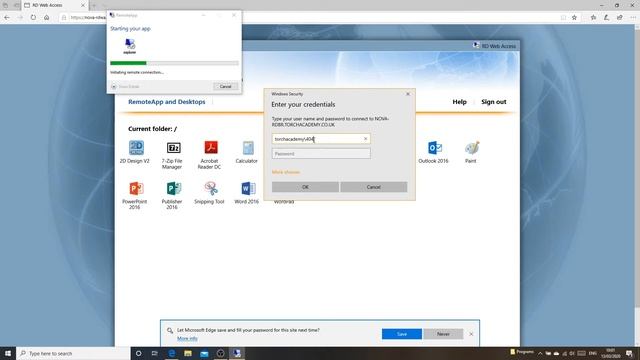Click the browser back arrow
The image size is (640, 360).
pos(7,18)
